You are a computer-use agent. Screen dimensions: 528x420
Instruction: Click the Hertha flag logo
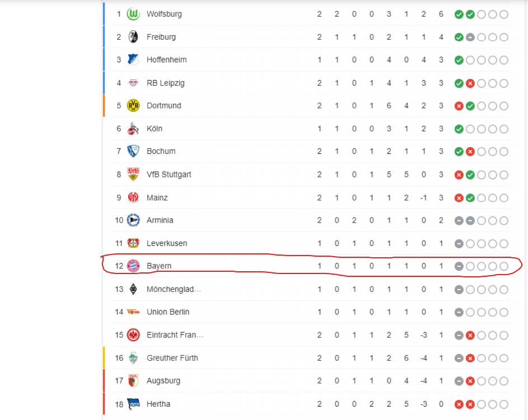click(x=133, y=404)
